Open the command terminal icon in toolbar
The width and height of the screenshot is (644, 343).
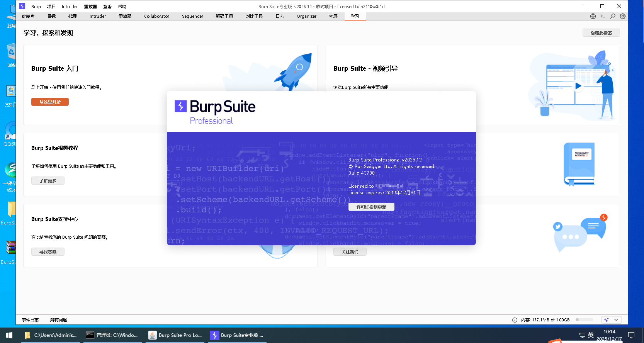(x=603, y=16)
